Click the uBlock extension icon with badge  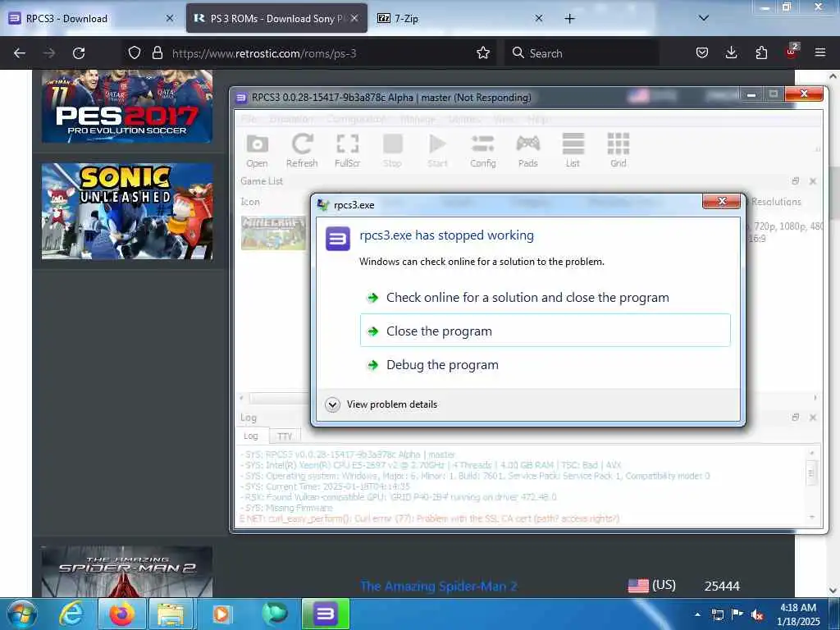[x=792, y=52]
